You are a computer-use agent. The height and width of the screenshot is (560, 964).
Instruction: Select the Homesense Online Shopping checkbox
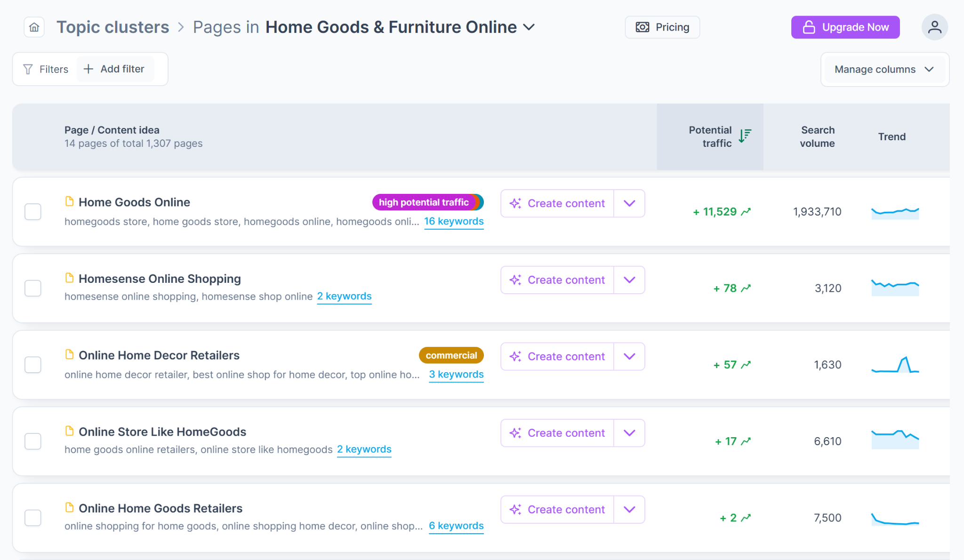pos(33,288)
